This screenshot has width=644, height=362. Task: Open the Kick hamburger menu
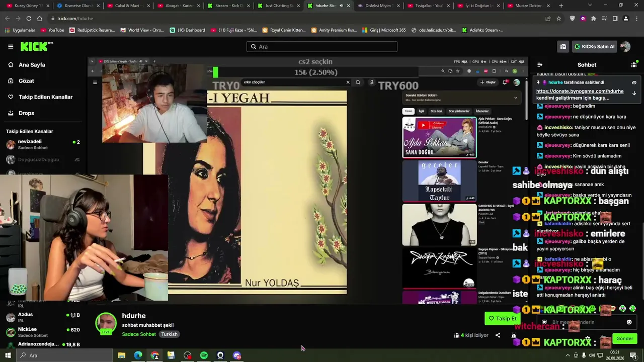pyautogui.click(x=11, y=47)
